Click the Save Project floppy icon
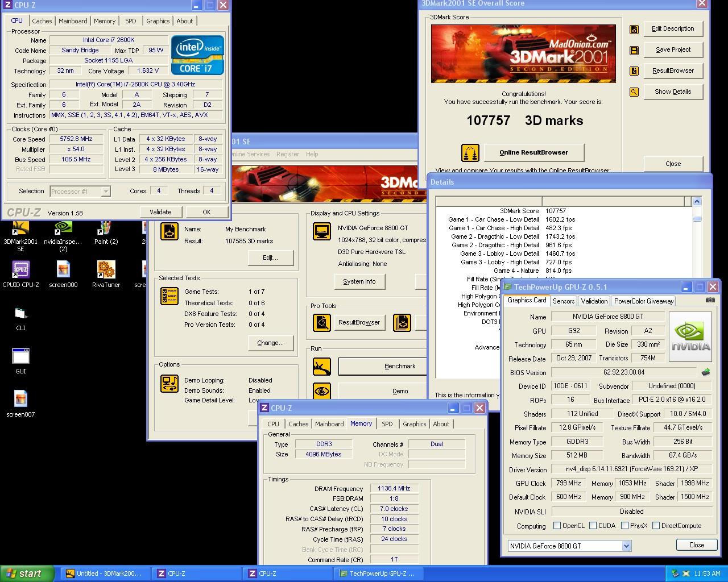 click(x=634, y=50)
